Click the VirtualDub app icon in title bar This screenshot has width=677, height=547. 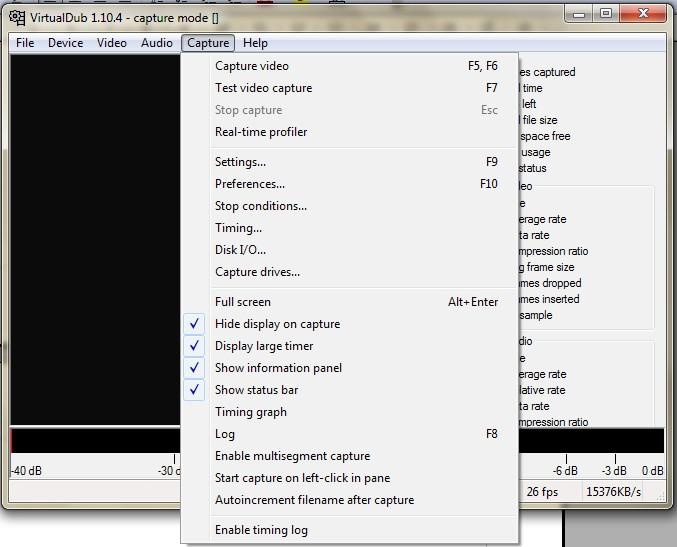click(x=17, y=18)
